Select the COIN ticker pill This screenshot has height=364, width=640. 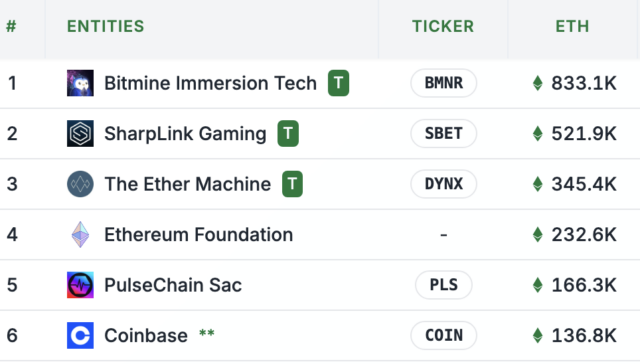tap(444, 335)
